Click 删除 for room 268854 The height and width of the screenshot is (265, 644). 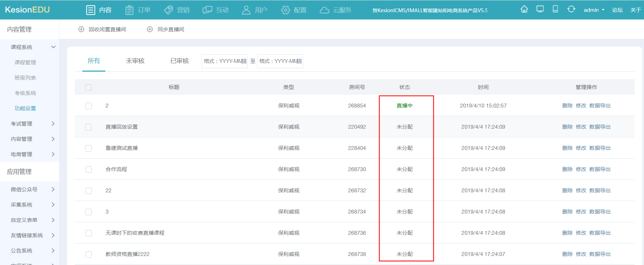coord(567,106)
